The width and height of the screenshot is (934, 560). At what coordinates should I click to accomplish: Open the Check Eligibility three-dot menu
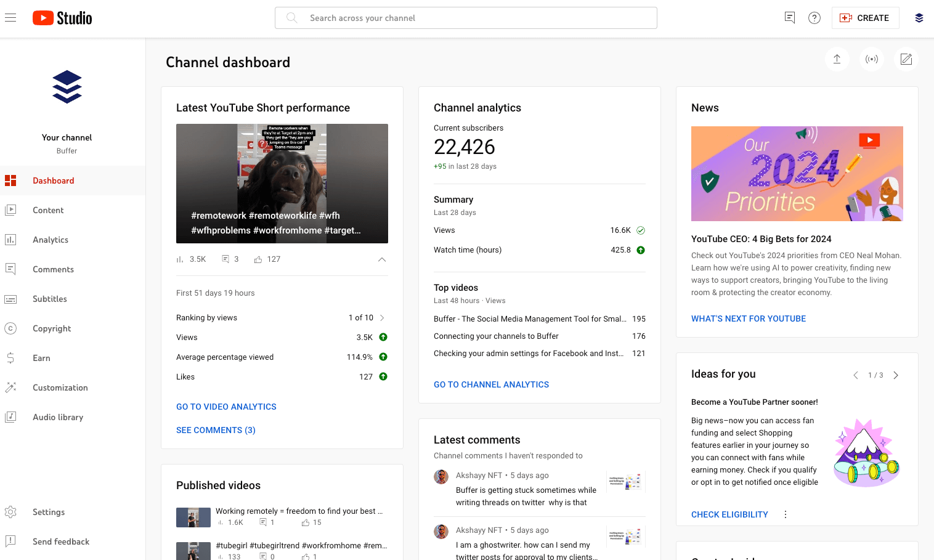(x=785, y=514)
